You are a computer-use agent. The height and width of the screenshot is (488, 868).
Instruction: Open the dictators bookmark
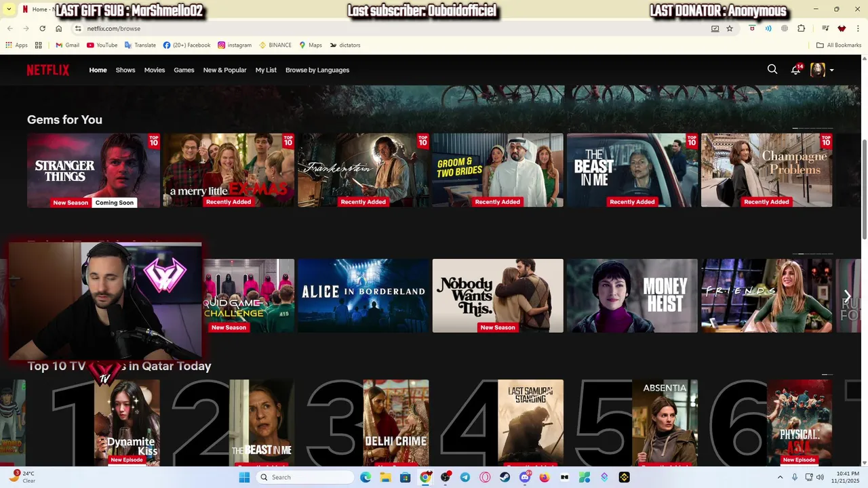(345, 45)
